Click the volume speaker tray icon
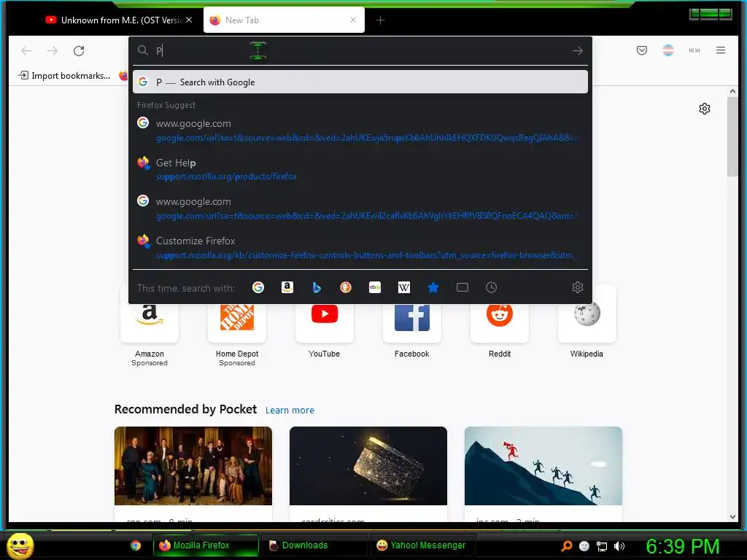This screenshot has width=747, height=560. click(619, 546)
